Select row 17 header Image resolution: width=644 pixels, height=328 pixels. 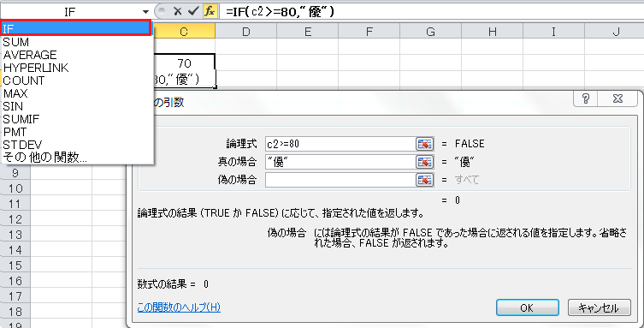point(15,296)
